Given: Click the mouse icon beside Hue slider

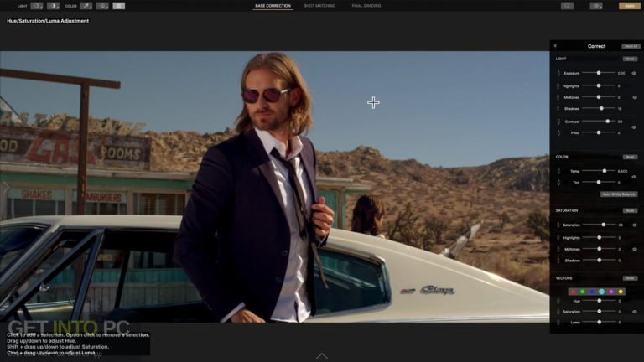Looking at the screenshot, I should tap(558, 300).
